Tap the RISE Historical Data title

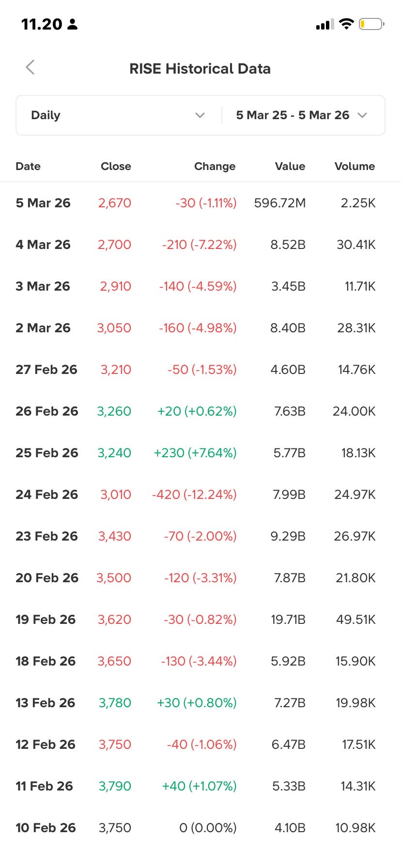tap(200, 69)
